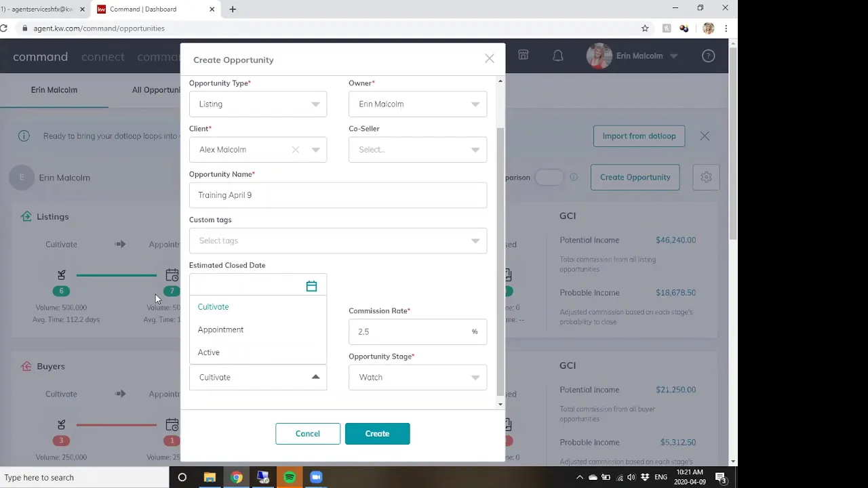Click the gray extension icon in Chrome toolbar
This screenshot has height=488, width=868.
tap(667, 28)
